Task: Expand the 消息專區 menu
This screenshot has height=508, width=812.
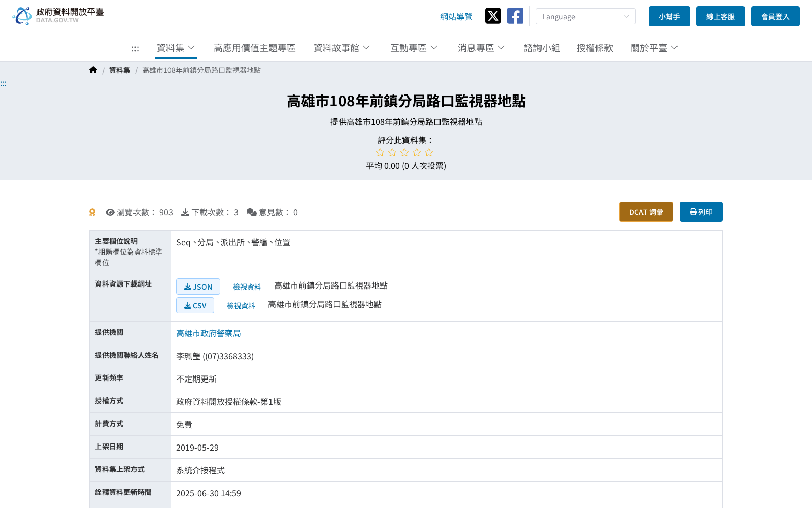Action: click(x=482, y=48)
